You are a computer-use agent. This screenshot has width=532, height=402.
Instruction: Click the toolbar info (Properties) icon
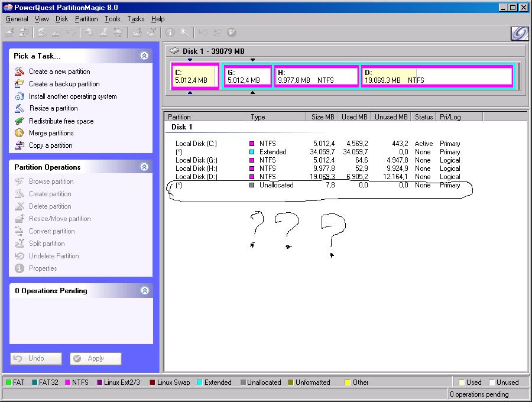[x=170, y=33]
